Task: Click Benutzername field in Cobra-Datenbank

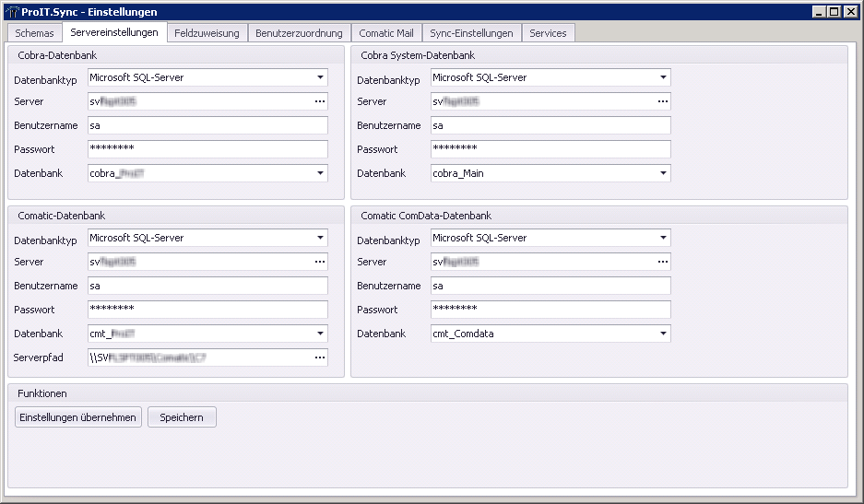Action: (x=207, y=125)
